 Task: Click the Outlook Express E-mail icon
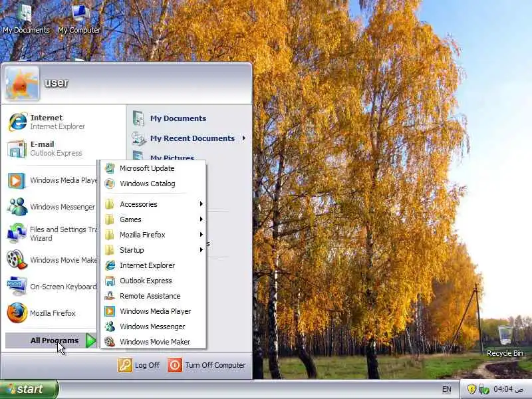pyautogui.click(x=17, y=148)
